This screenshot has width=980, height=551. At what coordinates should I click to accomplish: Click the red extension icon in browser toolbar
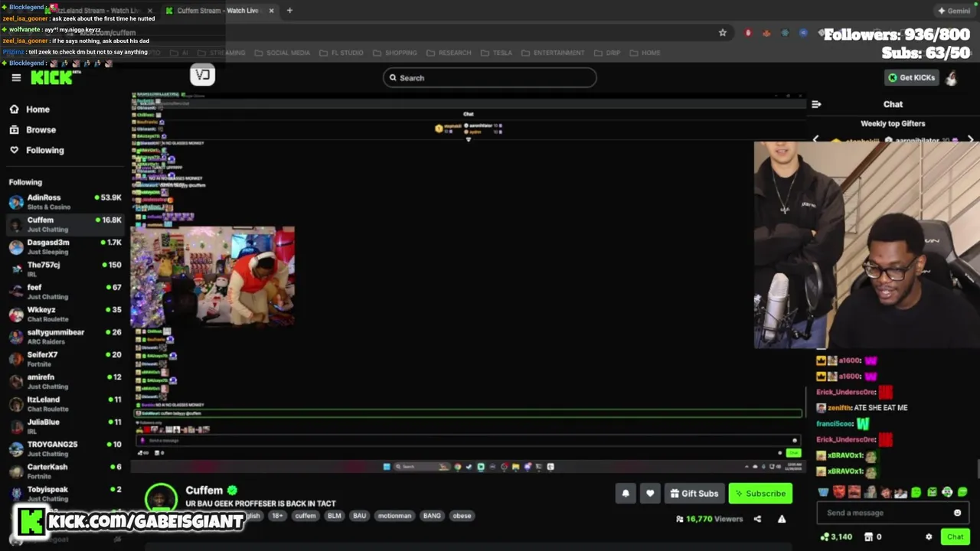point(748,33)
